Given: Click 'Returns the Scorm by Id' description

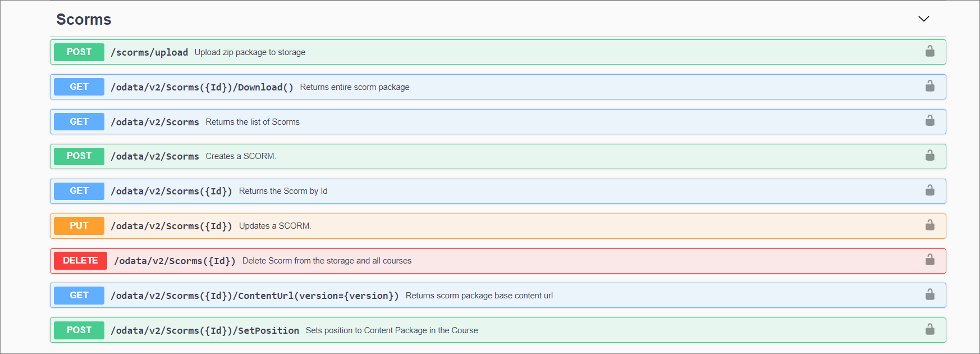Looking at the screenshot, I should click(x=283, y=191).
